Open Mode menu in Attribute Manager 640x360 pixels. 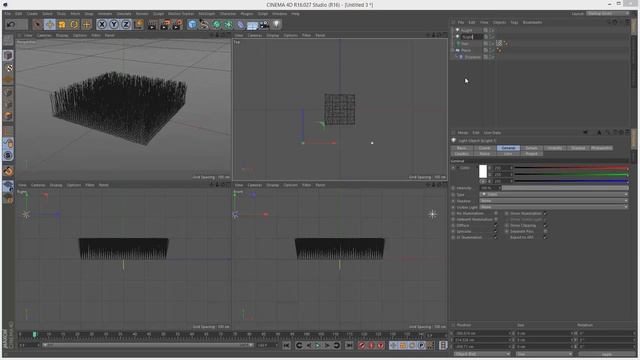(462, 133)
